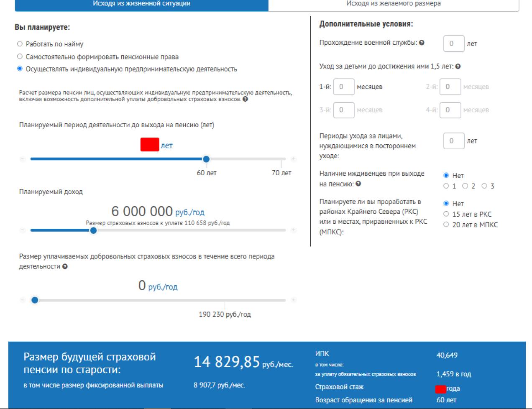The height and width of the screenshot is (409, 532).
Task: Select 2 dependents radio button
Action: [465, 186]
